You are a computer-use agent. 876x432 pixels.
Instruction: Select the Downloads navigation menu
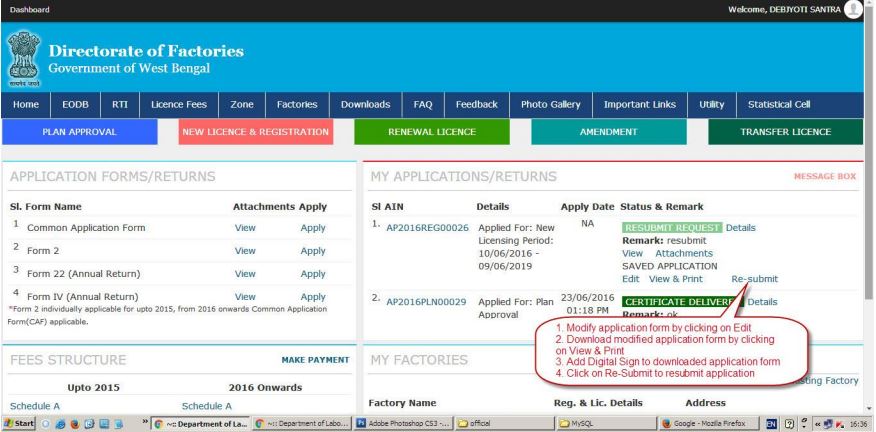click(366, 104)
